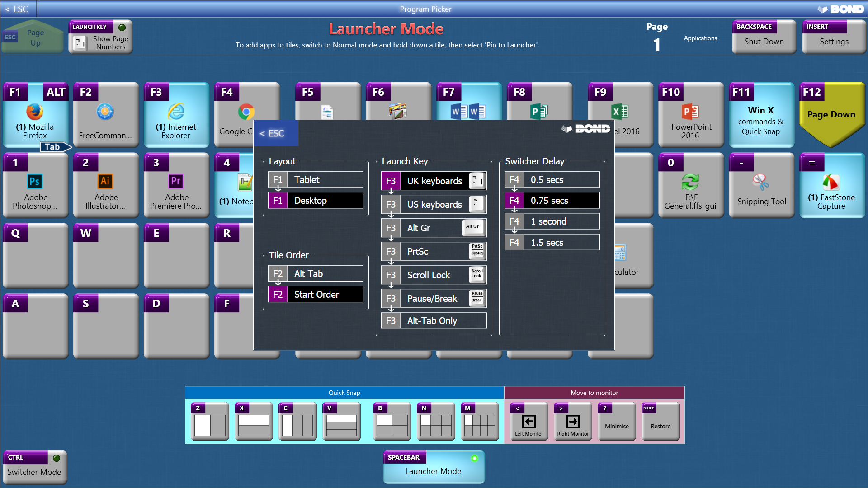The height and width of the screenshot is (488, 868).
Task: Click the Left Monitor arrow icon
Action: [x=529, y=422]
